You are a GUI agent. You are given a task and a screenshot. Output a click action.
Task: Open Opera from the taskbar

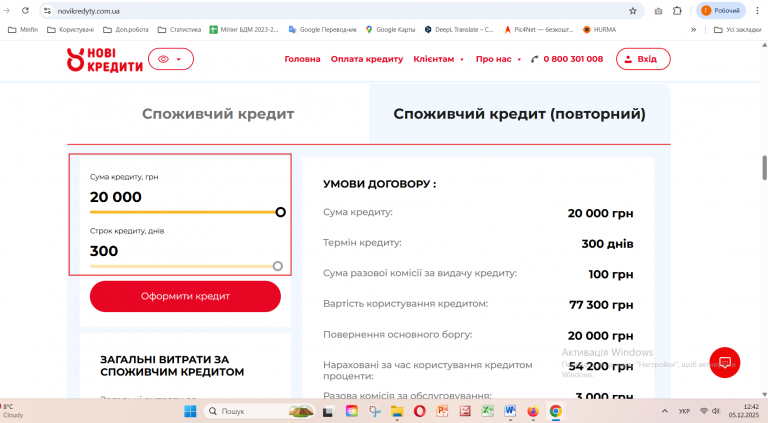pos(420,411)
